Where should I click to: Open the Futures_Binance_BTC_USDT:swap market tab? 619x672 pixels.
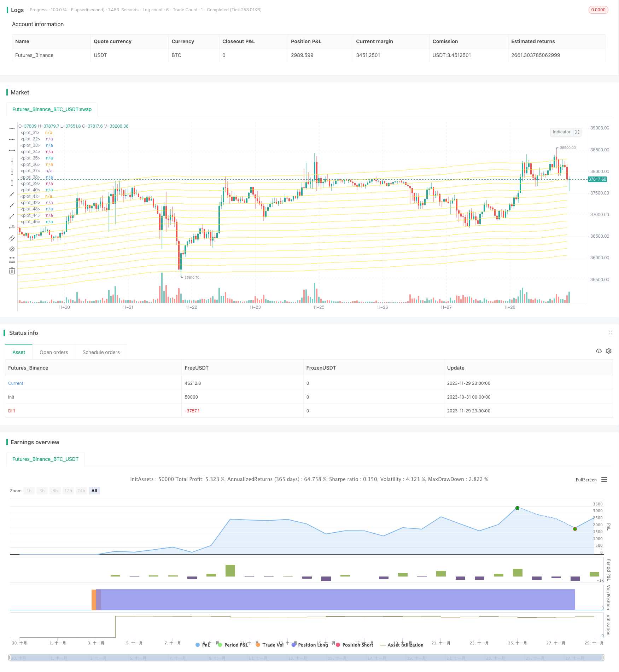[x=52, y=109]
